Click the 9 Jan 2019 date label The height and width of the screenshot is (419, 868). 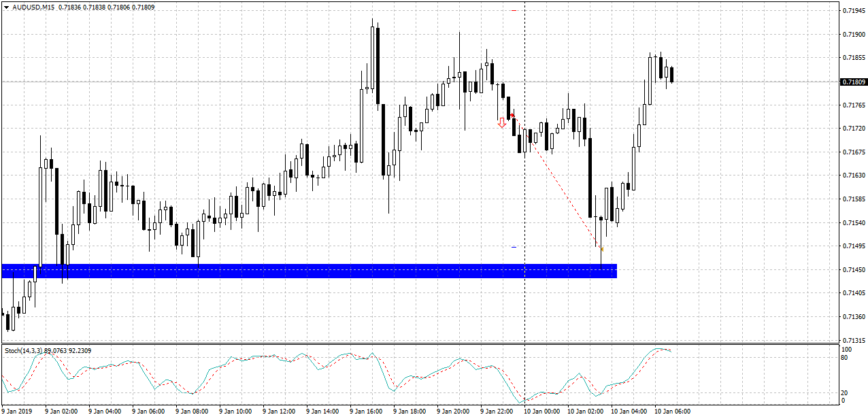[x=18, y=412]
